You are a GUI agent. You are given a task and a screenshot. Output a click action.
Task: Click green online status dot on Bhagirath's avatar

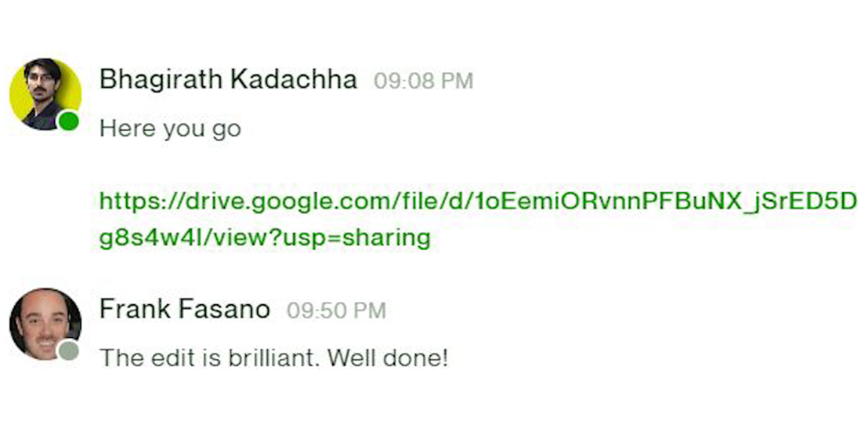[69, 121]
